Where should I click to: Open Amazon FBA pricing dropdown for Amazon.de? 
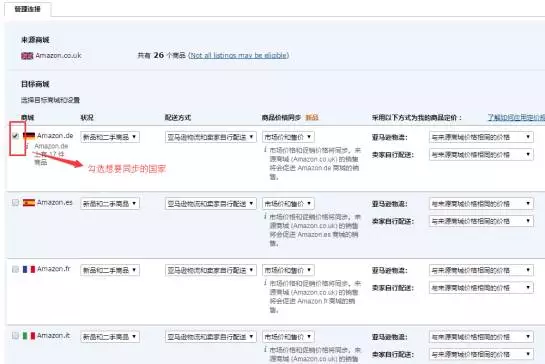tap(481, 137)
